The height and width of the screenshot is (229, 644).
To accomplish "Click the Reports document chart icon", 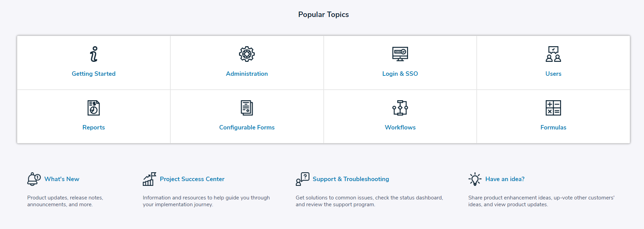I will [x=94, y=108].
